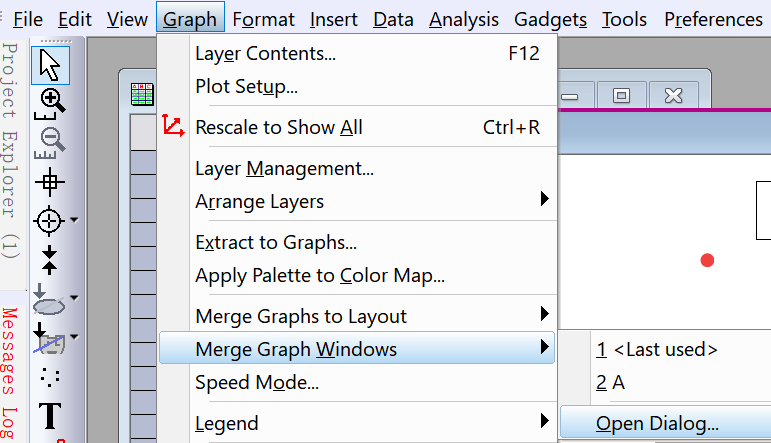Select the Draw Data dots tool
This screenshot has width=771, height=443.
tap(50, 377)
